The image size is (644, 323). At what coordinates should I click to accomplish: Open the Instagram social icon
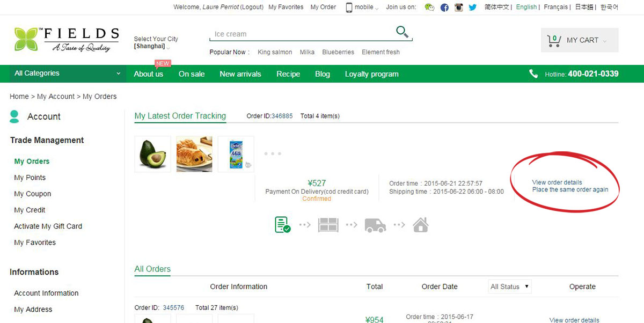(458, 8)
